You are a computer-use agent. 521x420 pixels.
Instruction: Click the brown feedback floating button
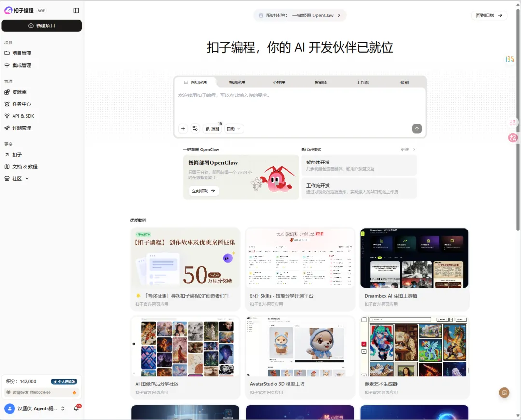[x=504, y=393]
